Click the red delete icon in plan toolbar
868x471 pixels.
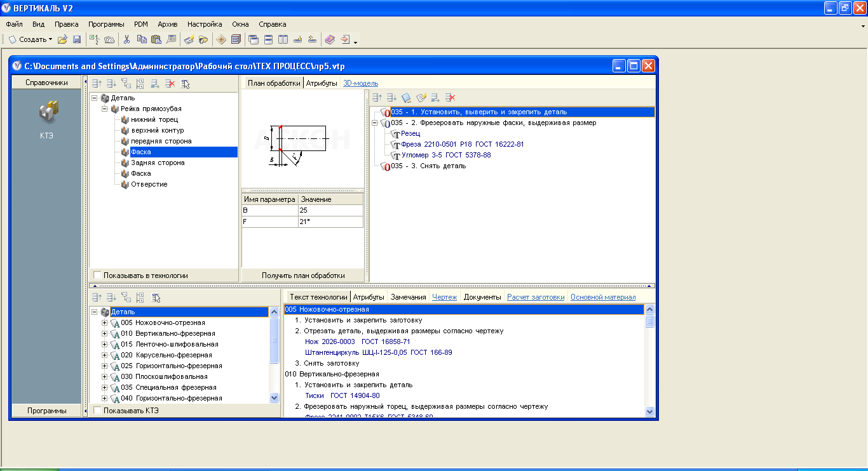pyautogui.click(x=450, y=97)
